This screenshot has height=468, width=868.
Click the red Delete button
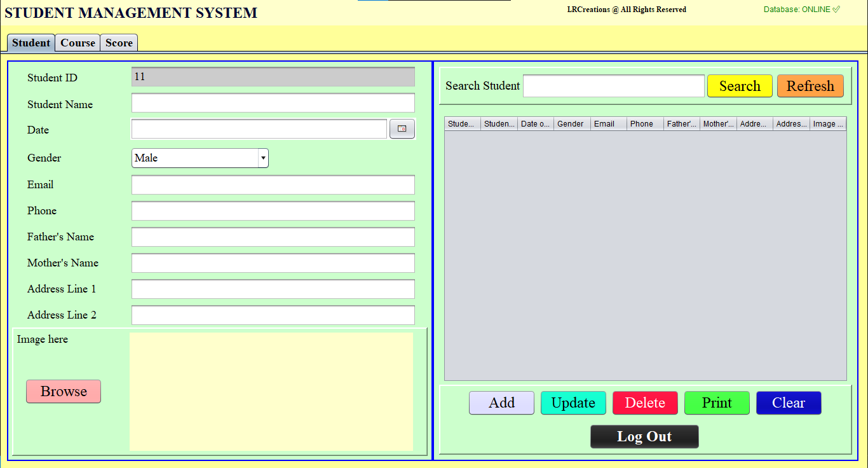tap(645, 403)
